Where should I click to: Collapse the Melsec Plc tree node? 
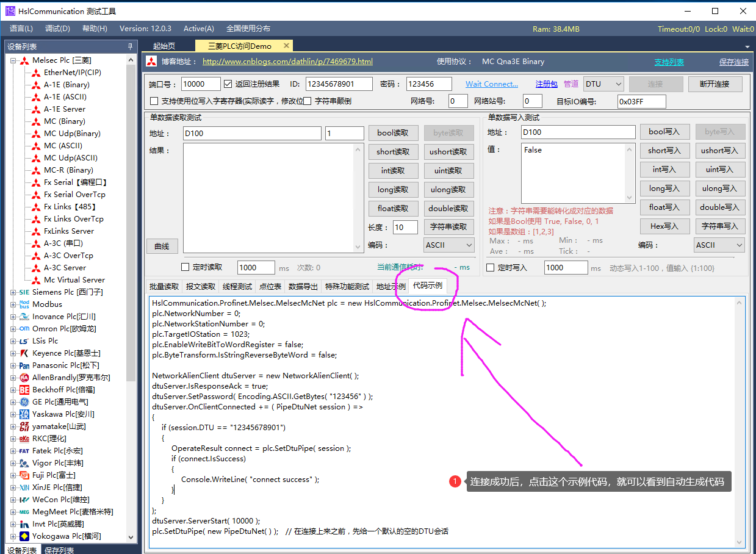(13, 60)
